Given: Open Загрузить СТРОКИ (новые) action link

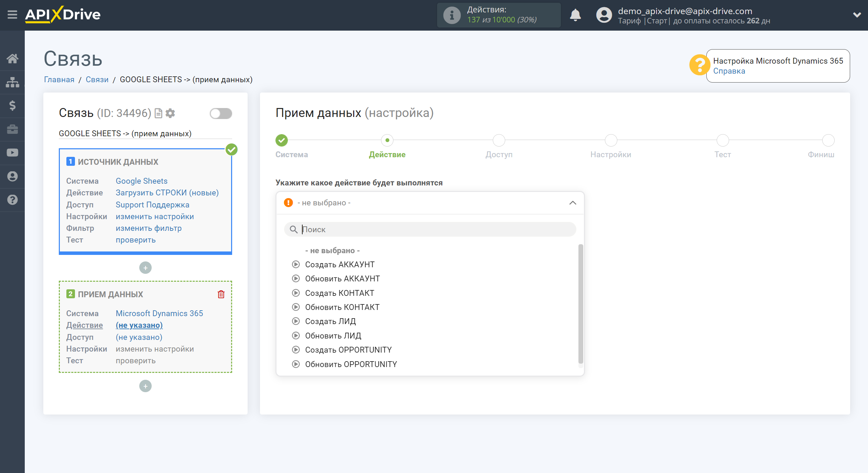Looking at the screenshot, I should point(167,193).
